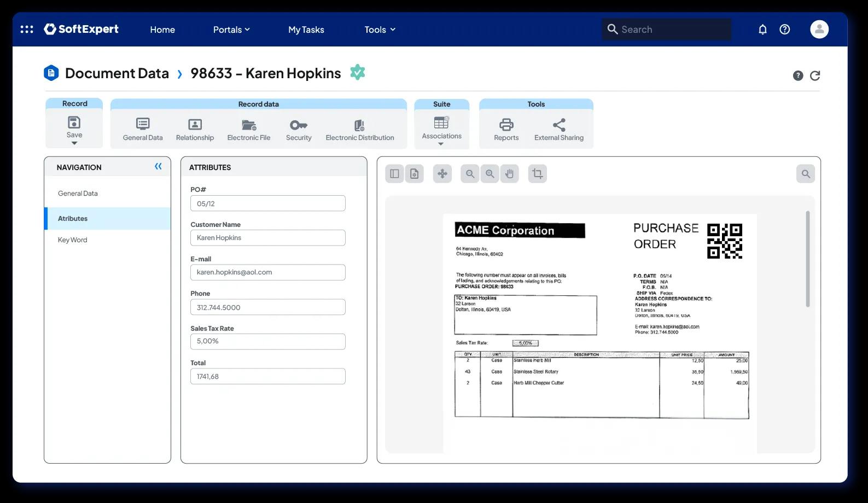Image resolution: width=868 pixels, height=503 pixels.
Task: Open My Tasks
Action: pos(306,30)
